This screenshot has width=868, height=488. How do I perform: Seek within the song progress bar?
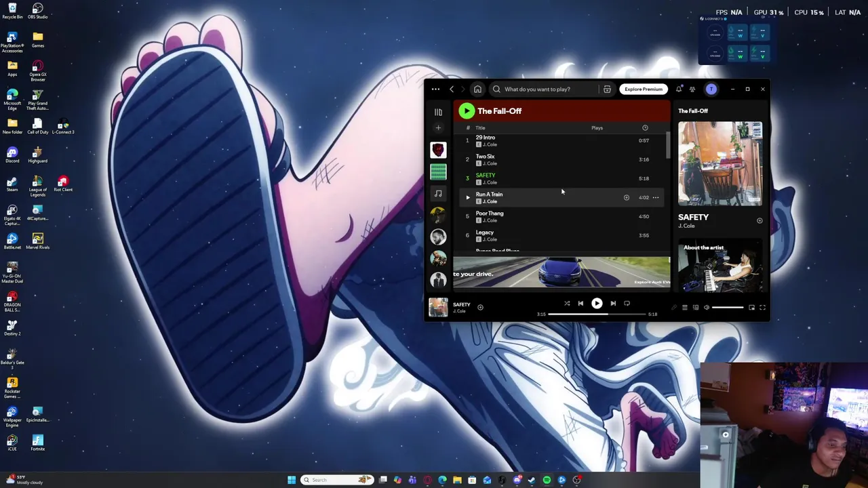[x=597, y=314]
